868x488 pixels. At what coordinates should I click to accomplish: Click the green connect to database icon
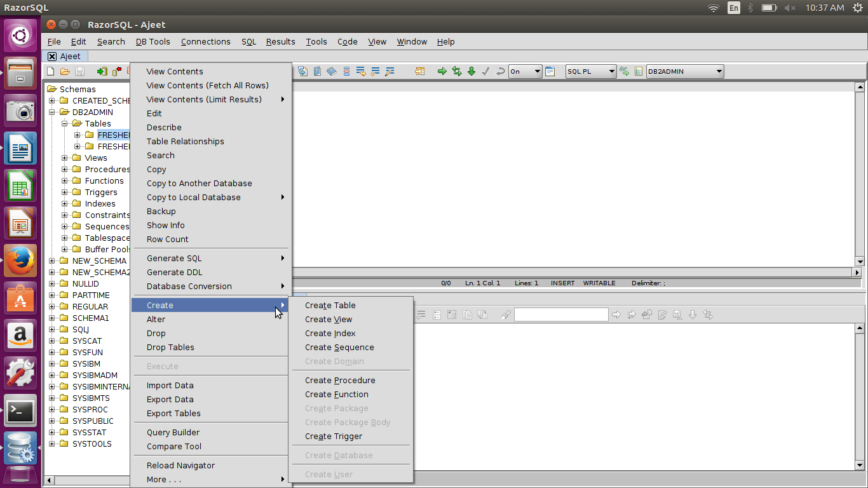pyautogui.click(x=102, y=72)
